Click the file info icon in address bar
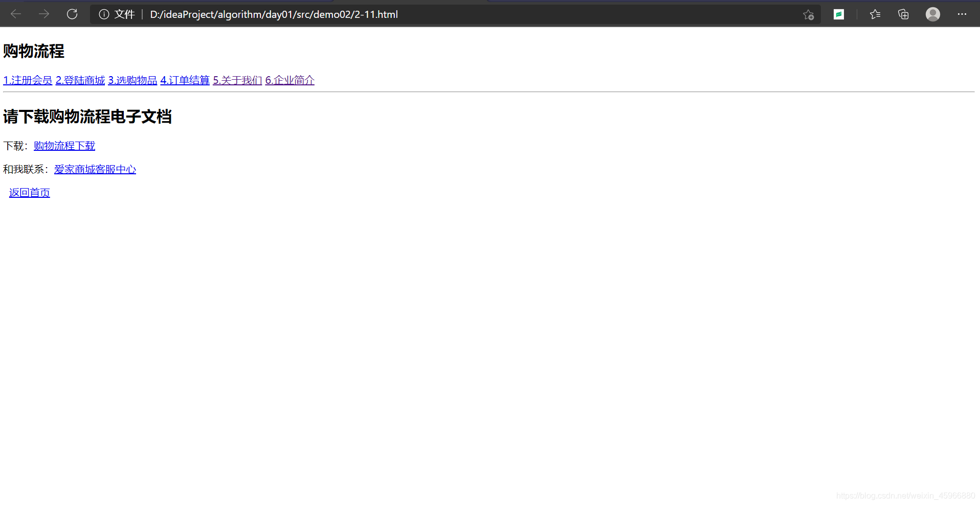 (x=104, y=14)
